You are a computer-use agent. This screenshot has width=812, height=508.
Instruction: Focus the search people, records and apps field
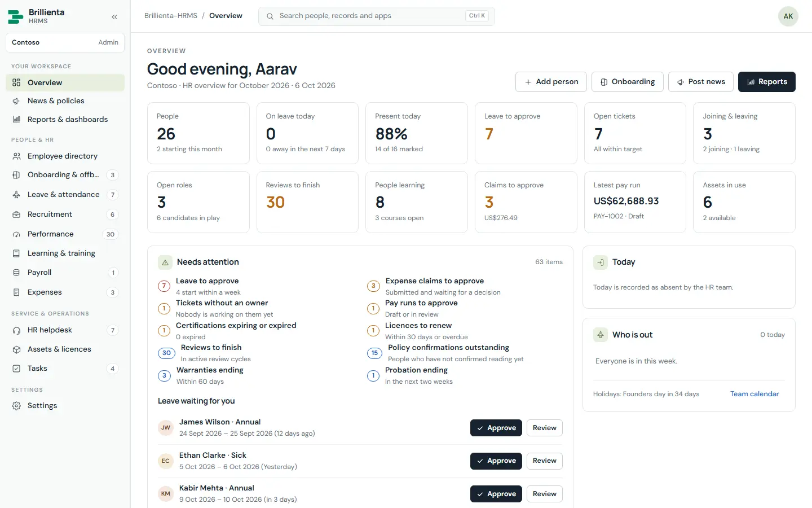click(377, 16)
